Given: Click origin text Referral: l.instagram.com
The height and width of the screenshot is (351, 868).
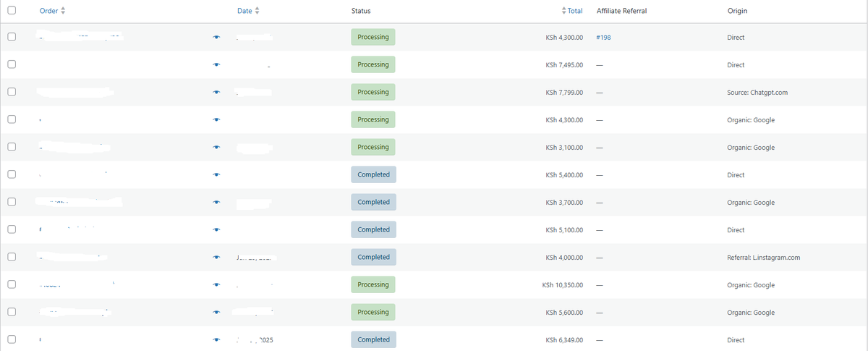Looking at the screenshot, I should point(763,258).
